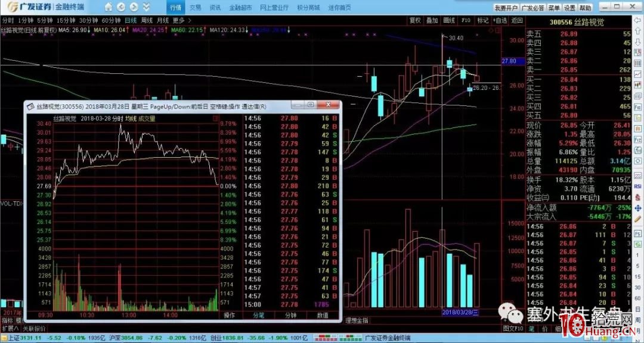
Task: Expand the double-chevron toolbar menu
Action: point(147,7)
